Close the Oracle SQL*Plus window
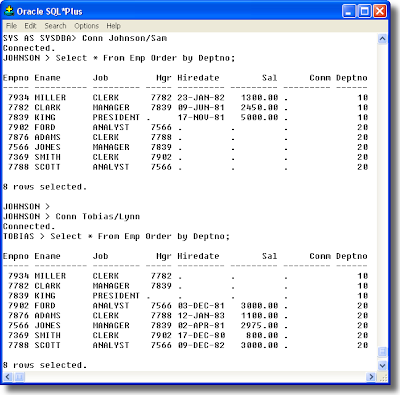 tap(380, 11)
